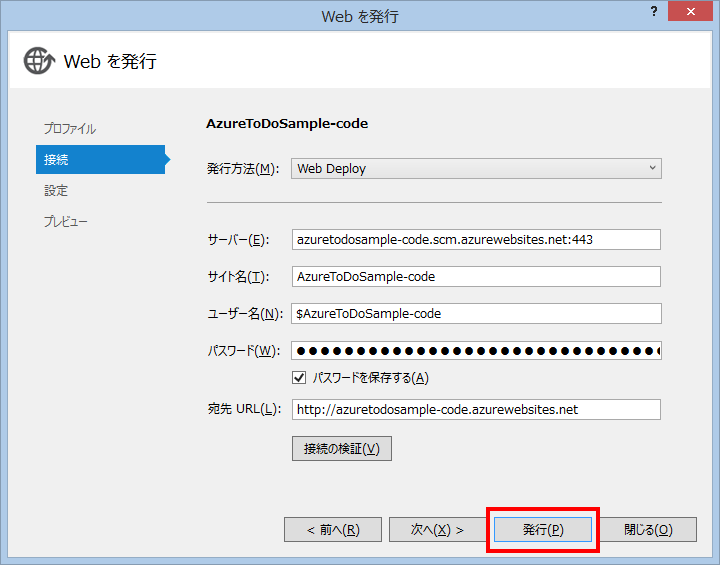
Task: Click the パスワード(W) label
Action: (243, 351)
